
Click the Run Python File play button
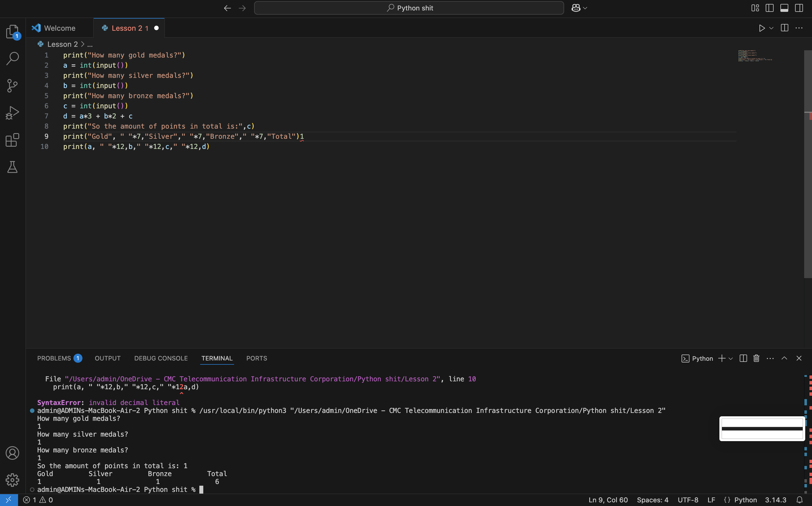(762, 28)
